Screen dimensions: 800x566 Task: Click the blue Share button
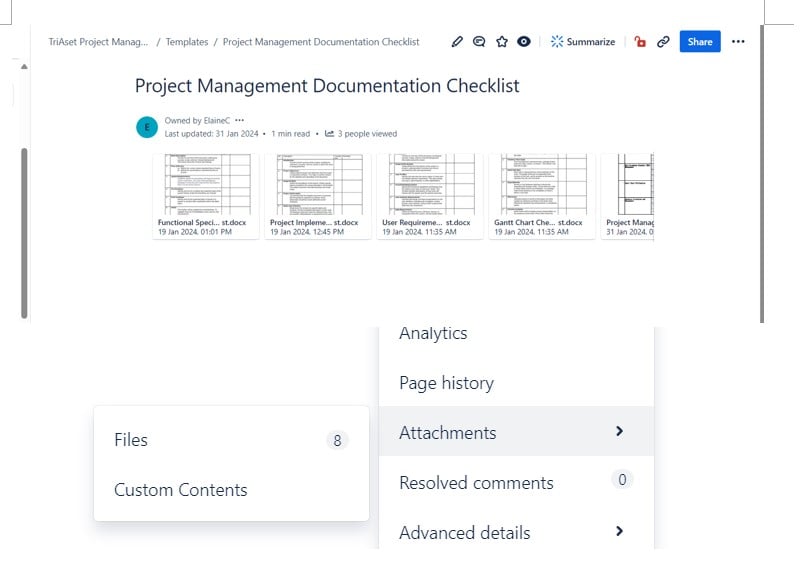pyautogui.click(x=700, y=41)
